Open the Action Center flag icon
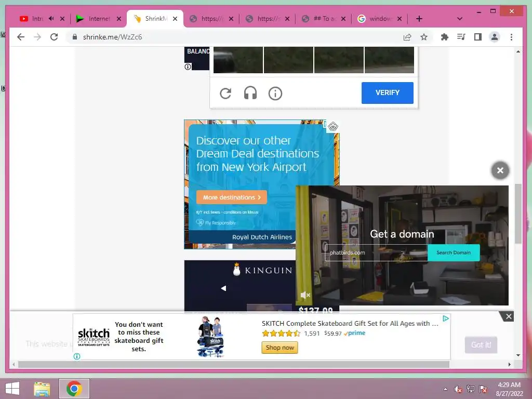This screenshot has height=399, width=532. [x=483, y=389]
